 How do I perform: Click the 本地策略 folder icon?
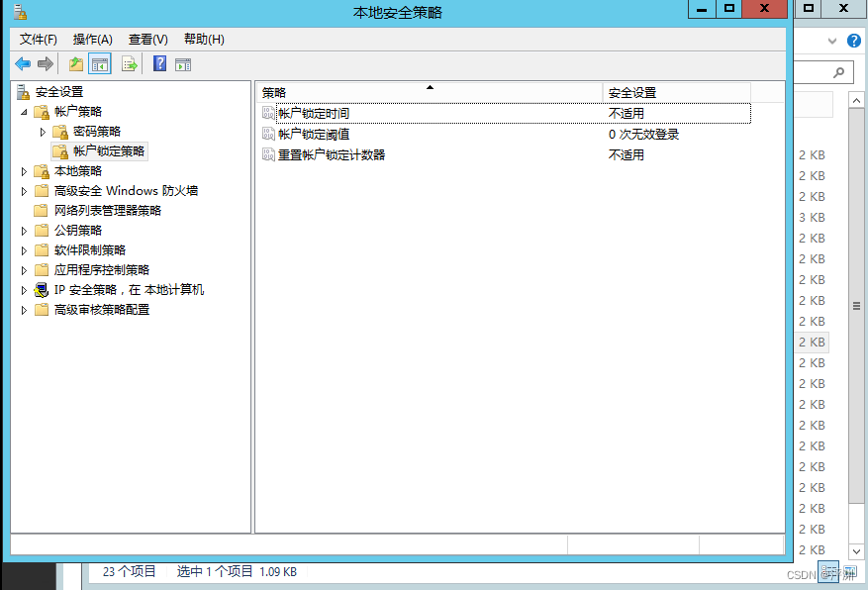43,171
